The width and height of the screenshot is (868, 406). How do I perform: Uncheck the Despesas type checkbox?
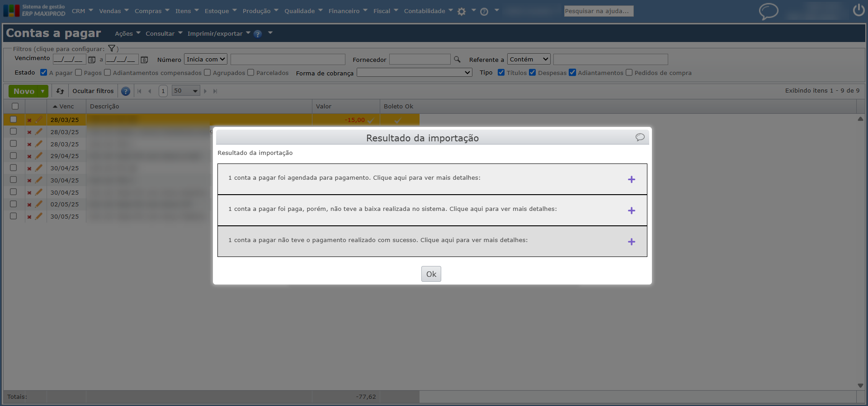(x=533, y=72)
